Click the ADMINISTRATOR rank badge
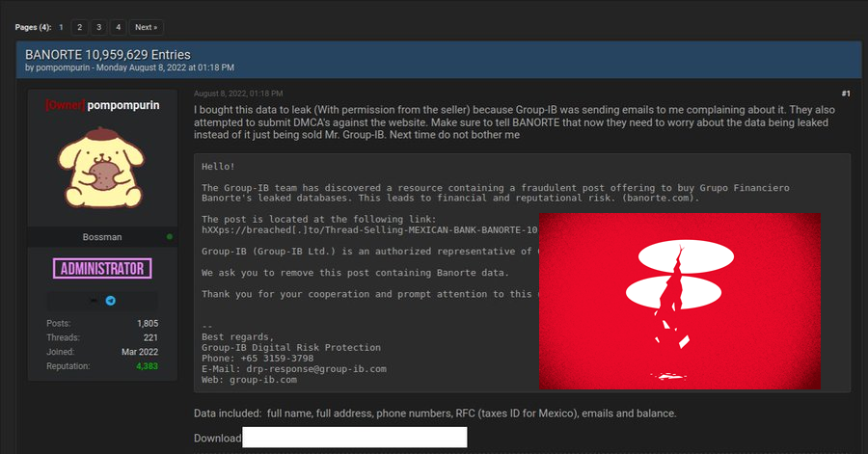 [x=102, y=269]
